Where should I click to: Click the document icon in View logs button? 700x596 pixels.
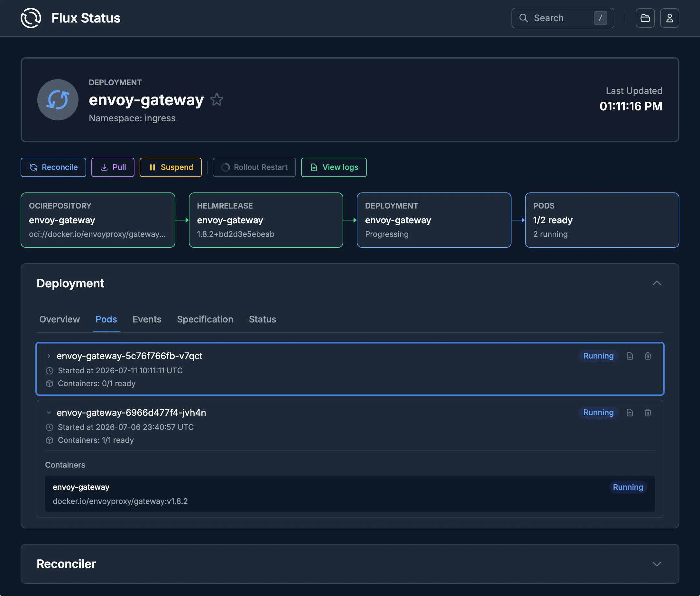coord(314,168)
